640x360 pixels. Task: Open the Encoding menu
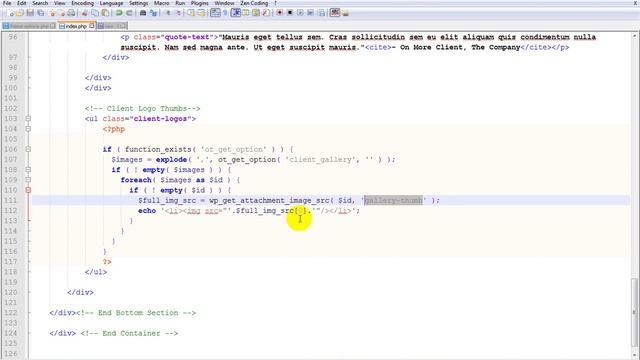click(82, 3)
